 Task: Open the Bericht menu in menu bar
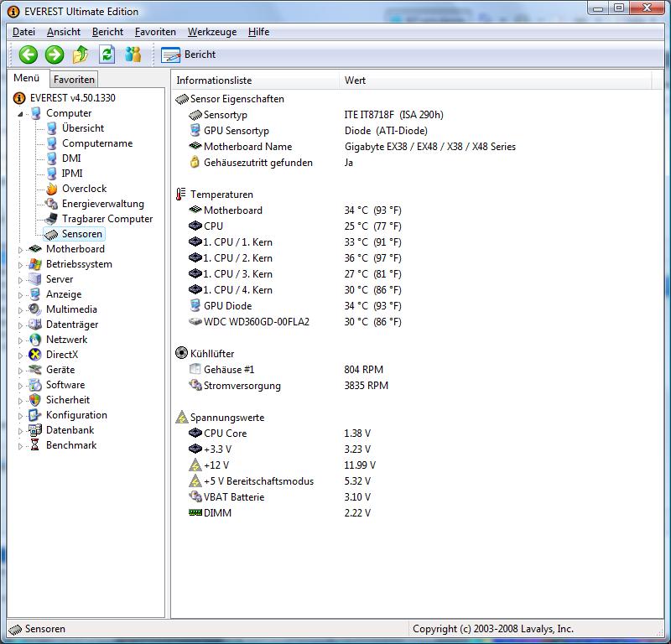(107, 32)
